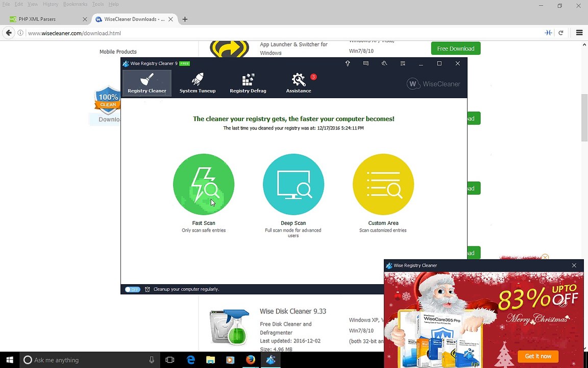The image size is (588, 368).
Task: Open the browser hamburger menu
Action: click(579, 33)
